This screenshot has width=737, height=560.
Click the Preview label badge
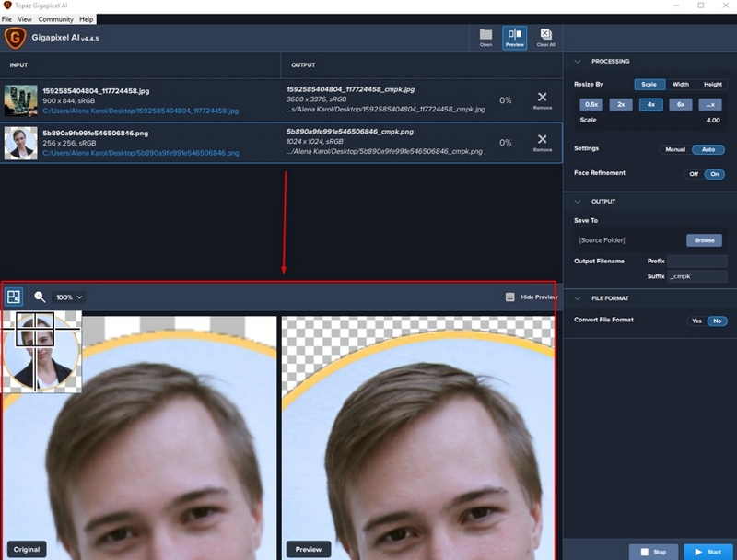pyautogui.click(x=309, y=549)
